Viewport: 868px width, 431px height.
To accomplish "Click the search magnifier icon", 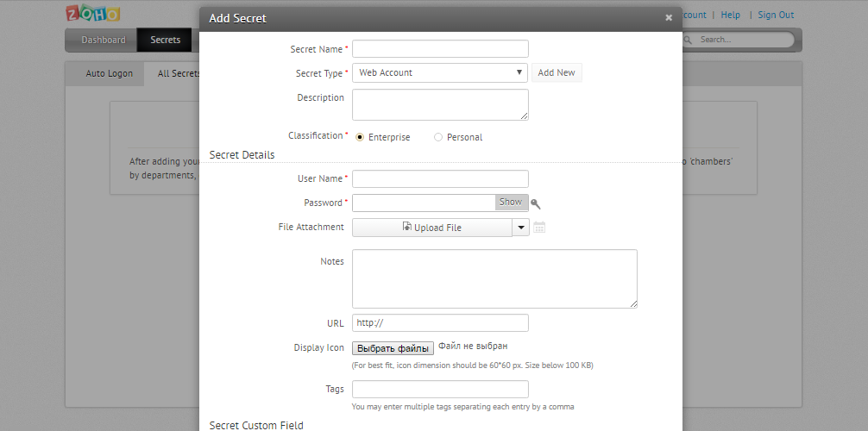I will (x=688, y=40).
